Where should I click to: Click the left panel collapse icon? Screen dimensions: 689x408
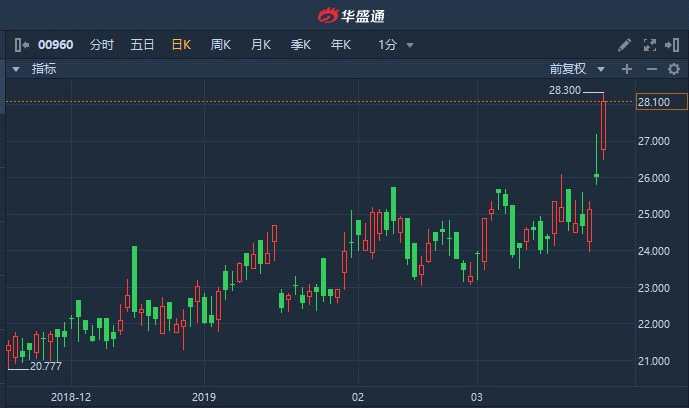coord(22,45)
